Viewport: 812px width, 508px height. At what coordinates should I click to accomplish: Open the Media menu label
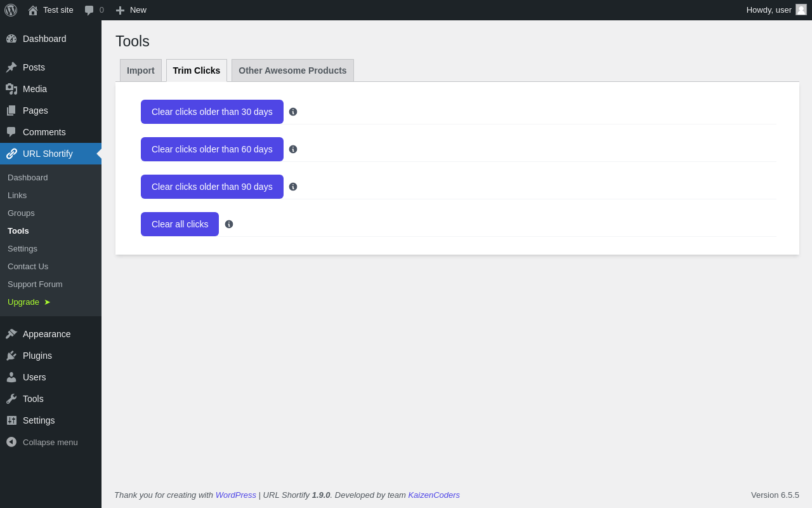point(35,89)
